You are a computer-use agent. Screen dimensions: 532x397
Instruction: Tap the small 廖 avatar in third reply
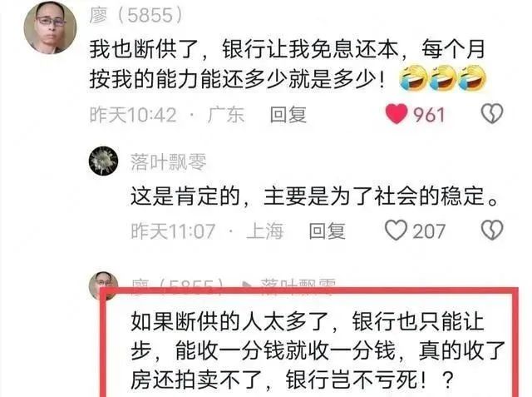pyautogui.click(x=101, y=285)
